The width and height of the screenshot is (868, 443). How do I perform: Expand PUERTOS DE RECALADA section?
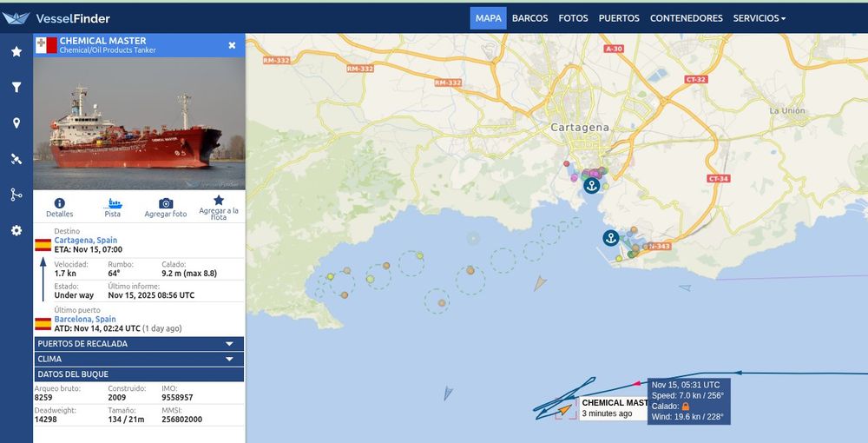(x=139, y=344)
